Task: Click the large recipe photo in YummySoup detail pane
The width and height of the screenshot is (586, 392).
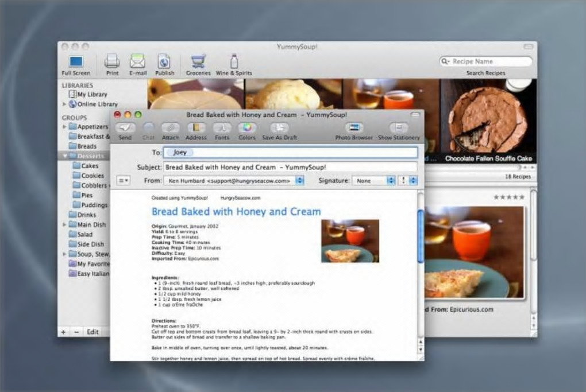Action: (x=475, y=252)
